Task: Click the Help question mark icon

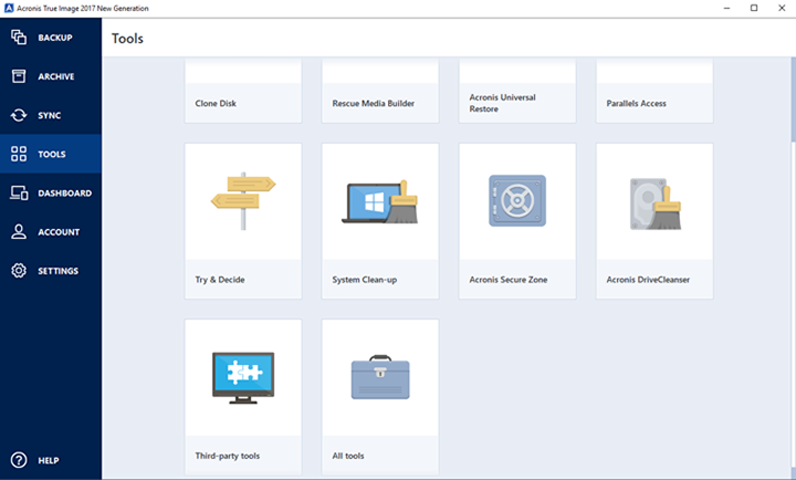Action: (x=18, y=460)
